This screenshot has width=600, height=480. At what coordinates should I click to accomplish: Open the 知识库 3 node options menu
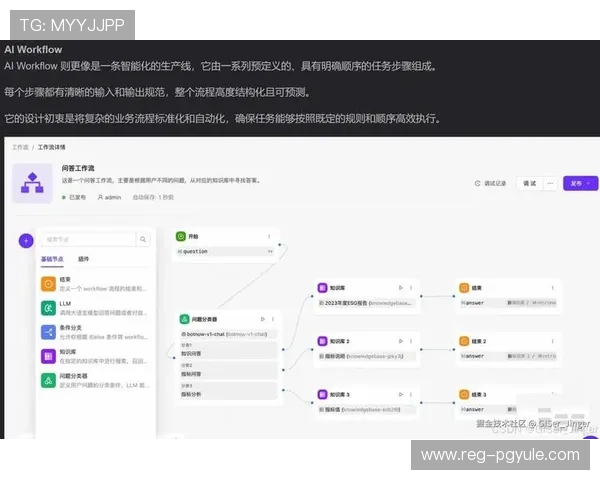pos(411,394)
